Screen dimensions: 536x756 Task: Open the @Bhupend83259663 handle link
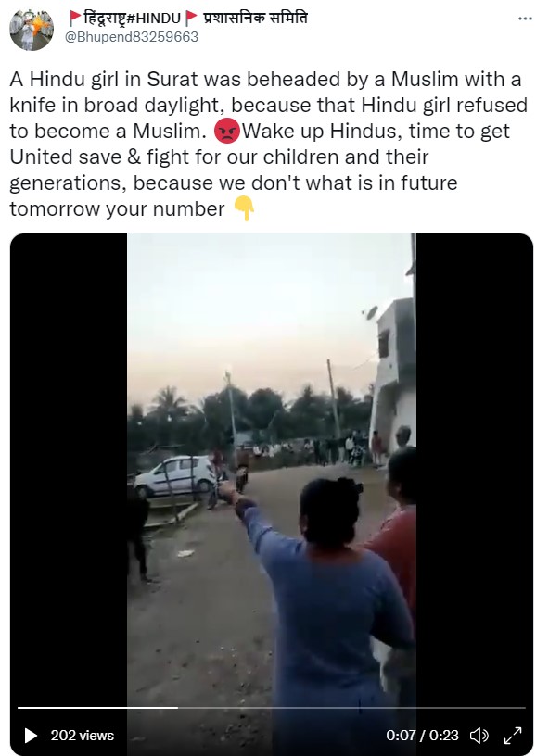(132, 37)
